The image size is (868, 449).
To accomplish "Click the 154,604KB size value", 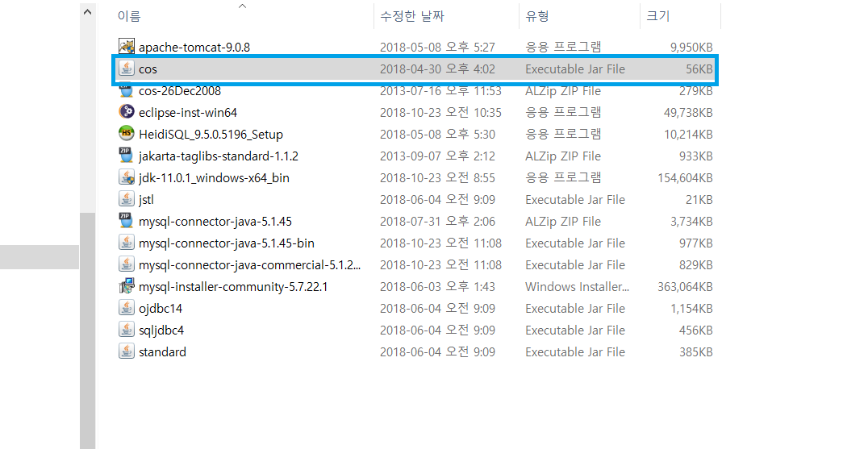I will [x=685, y=177].
